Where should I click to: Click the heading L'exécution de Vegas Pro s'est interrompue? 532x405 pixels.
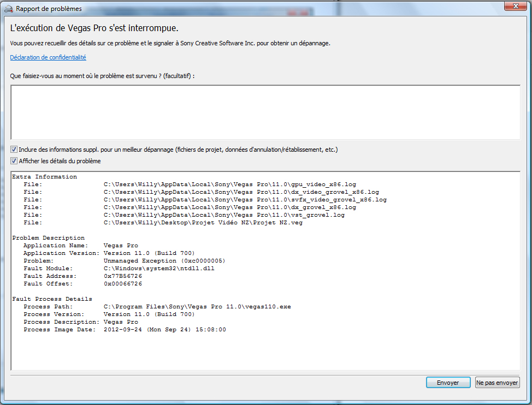click(x=94, y=28)
